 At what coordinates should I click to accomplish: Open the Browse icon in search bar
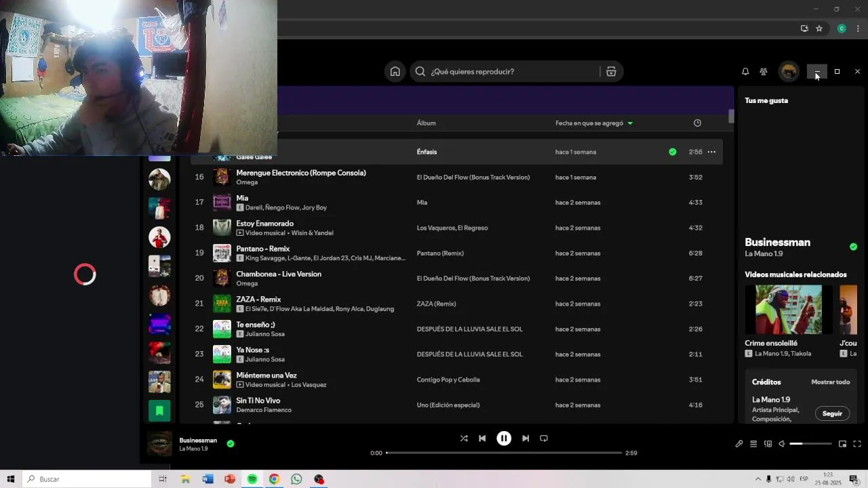(x=611, y=71)
